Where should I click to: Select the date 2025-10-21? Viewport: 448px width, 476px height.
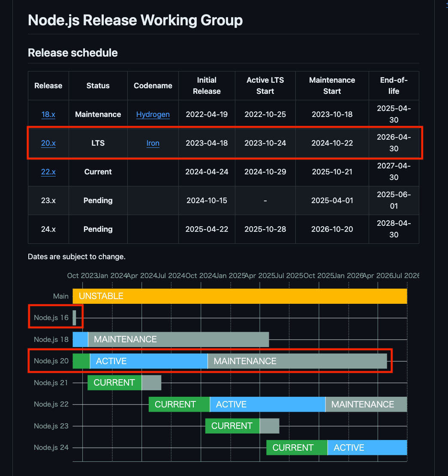332,172
